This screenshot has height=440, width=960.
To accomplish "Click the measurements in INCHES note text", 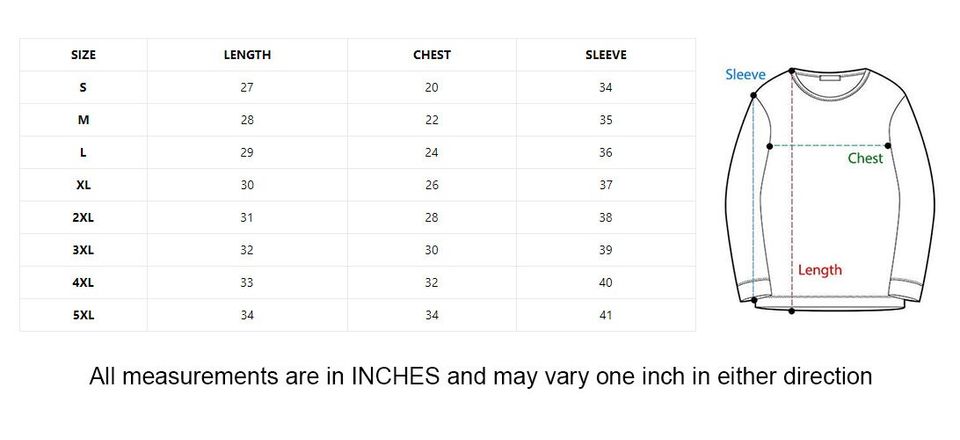I will click(480, 377).
